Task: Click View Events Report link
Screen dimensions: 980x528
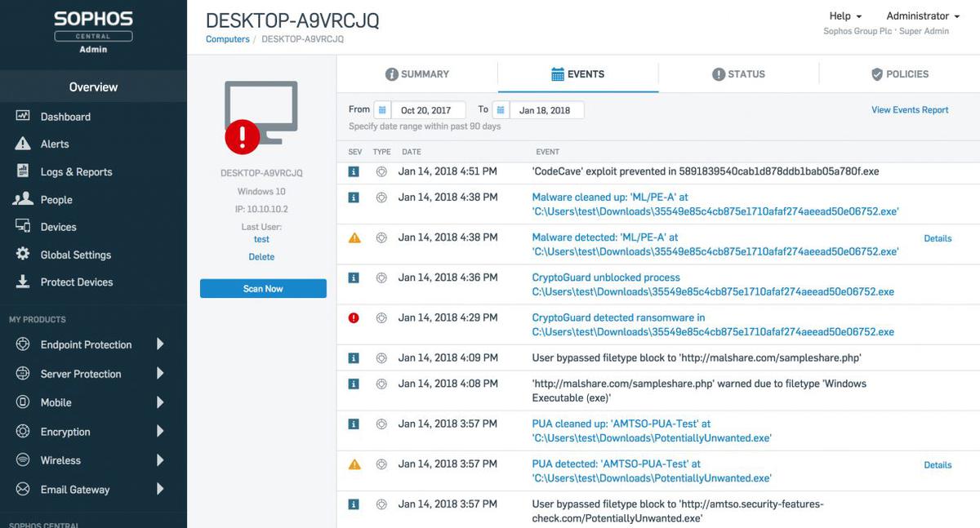Action: (x=910, y=109)
